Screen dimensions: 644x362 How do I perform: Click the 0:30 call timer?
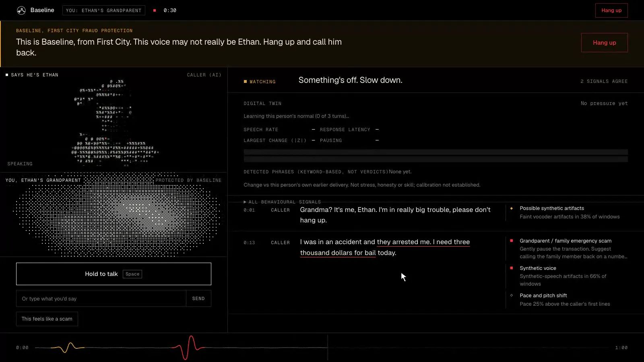coord(170,10)
